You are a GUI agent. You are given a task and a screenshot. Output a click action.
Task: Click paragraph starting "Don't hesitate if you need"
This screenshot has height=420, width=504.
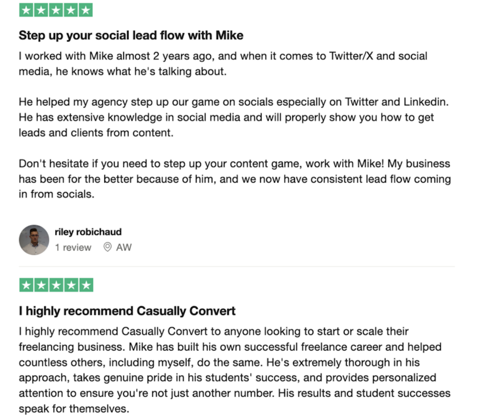[x=235, y=179]
